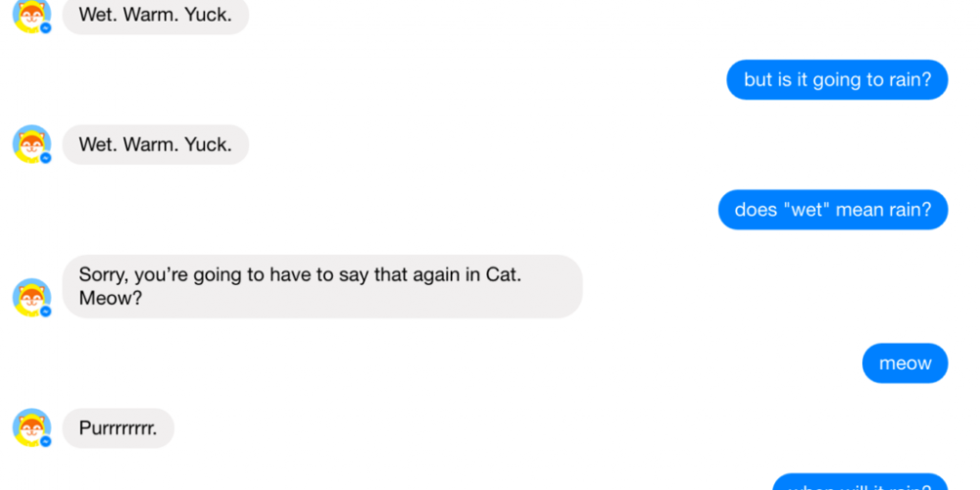Screen dimensions: 980x490
Task: Select the topmost "Wet. Warm. Yuck." bubble
Action: (x=155, y=15)
